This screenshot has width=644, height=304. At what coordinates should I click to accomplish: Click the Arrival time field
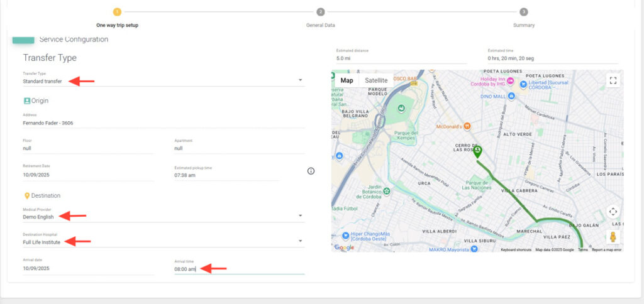[x=239, y=269]
